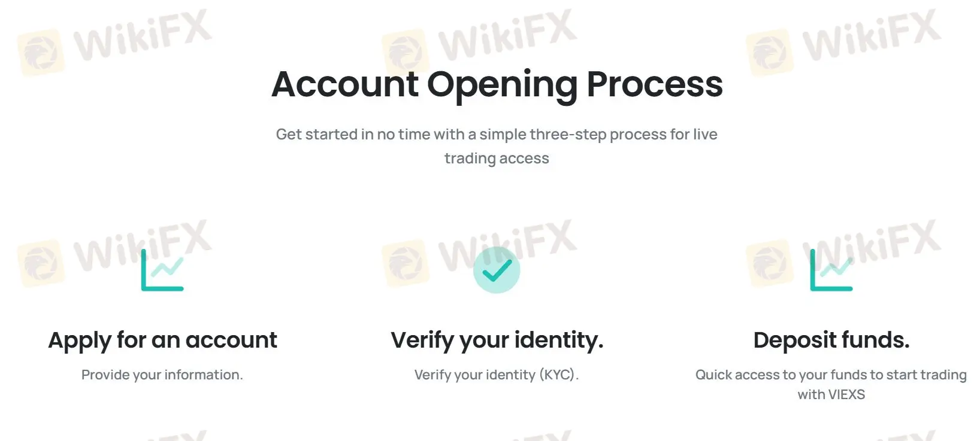The height and width of the screenshot is (441, 980).
Task: Open the 'Deposit funds.' step heading
Action: (x=831, y=340)
